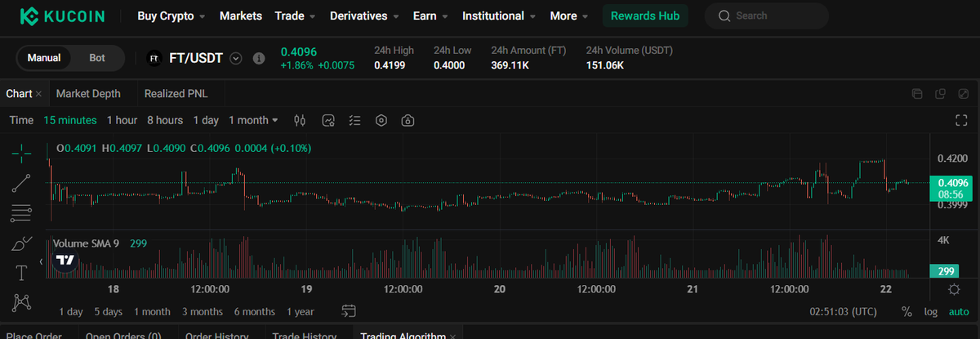Open the UTC timezone selector
The width and height of the screenshot is (980, 339).
844,311
